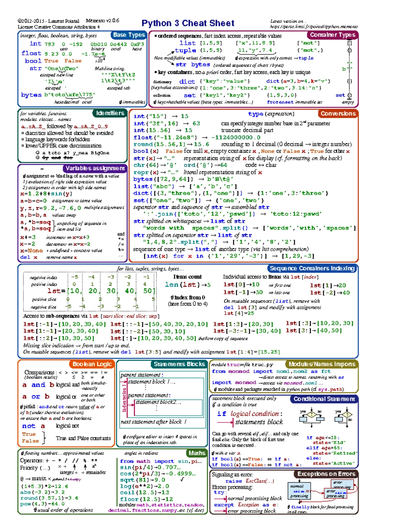Click the 'len(lst)→5' items count example
411x532 pixels.
[188, 285]
